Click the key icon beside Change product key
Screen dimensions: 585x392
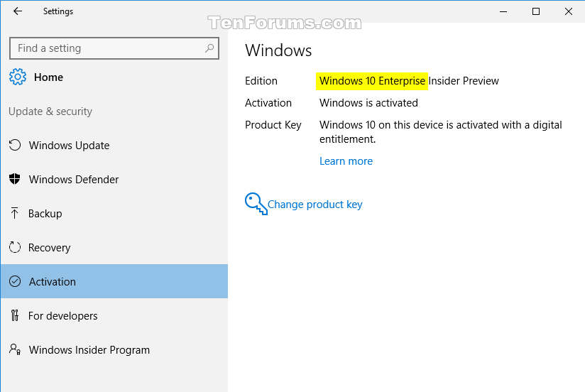tap(256, 204)
